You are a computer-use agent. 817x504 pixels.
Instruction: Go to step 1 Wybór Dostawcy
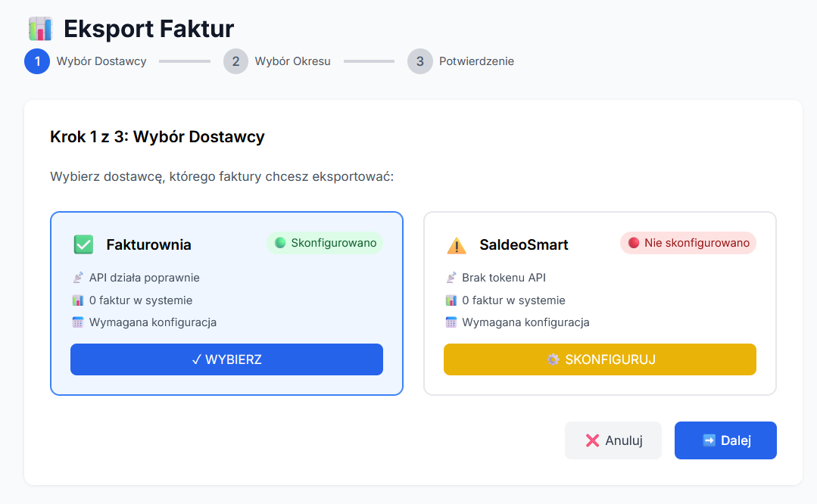click(x=37, y=61)
